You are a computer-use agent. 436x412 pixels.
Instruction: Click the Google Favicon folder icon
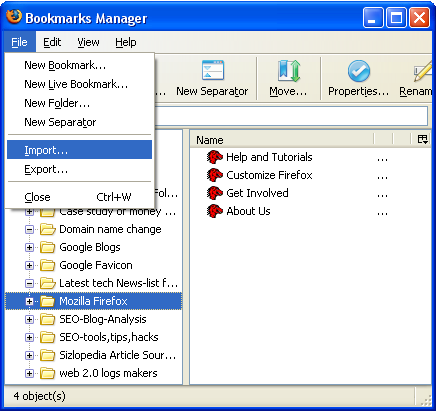coord(47,265)
